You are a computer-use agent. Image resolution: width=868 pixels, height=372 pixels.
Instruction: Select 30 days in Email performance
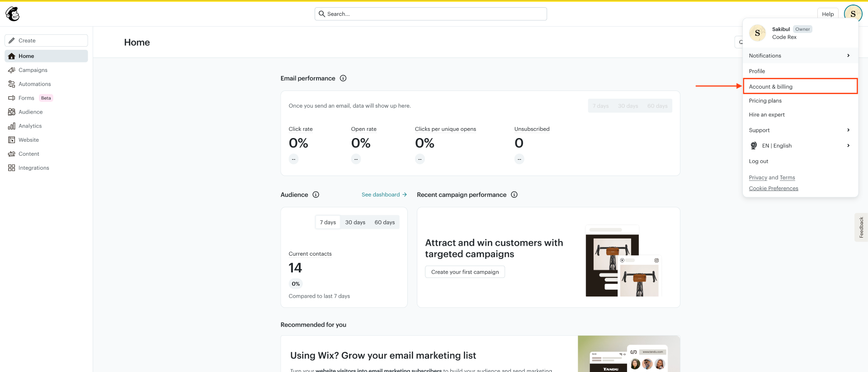[x=628, y=106]
